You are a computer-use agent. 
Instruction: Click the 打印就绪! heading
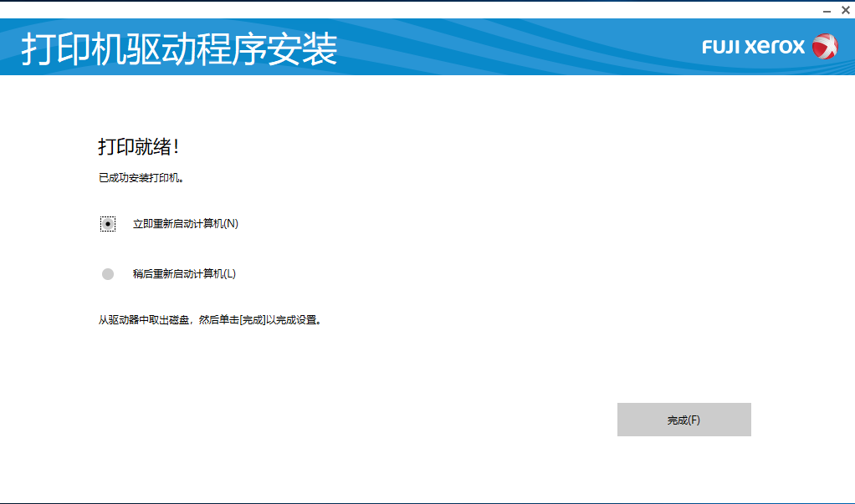(x=139, y=147)
